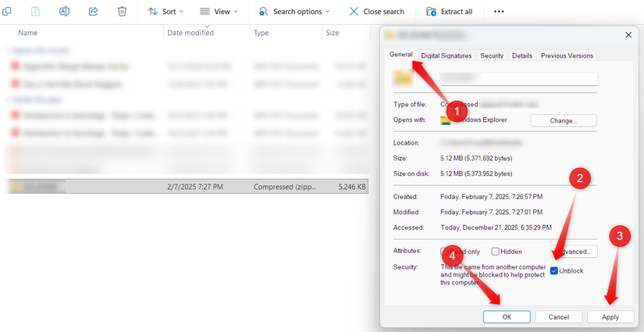Screen dimensions: 644x332
Task: Check the Read-only attribute checkbox
Action: (x=444, y=252)
